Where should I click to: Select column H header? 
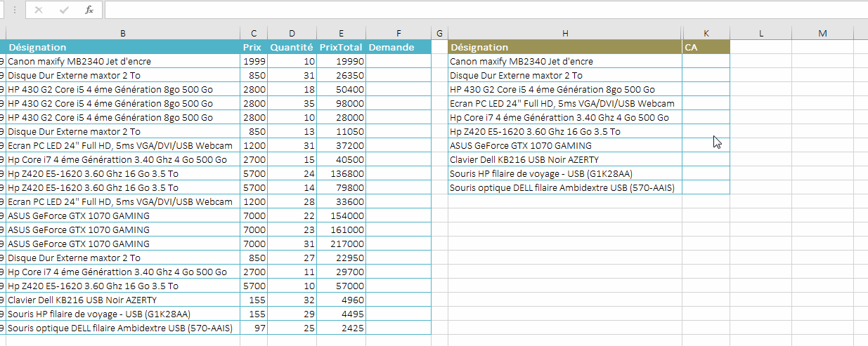[x=565, y=33]
